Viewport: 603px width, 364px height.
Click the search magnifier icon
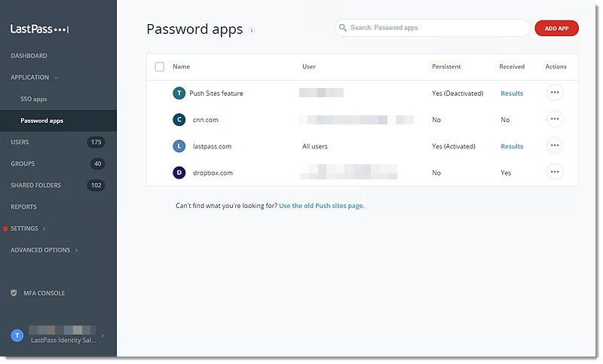click(x=343, y=28)
